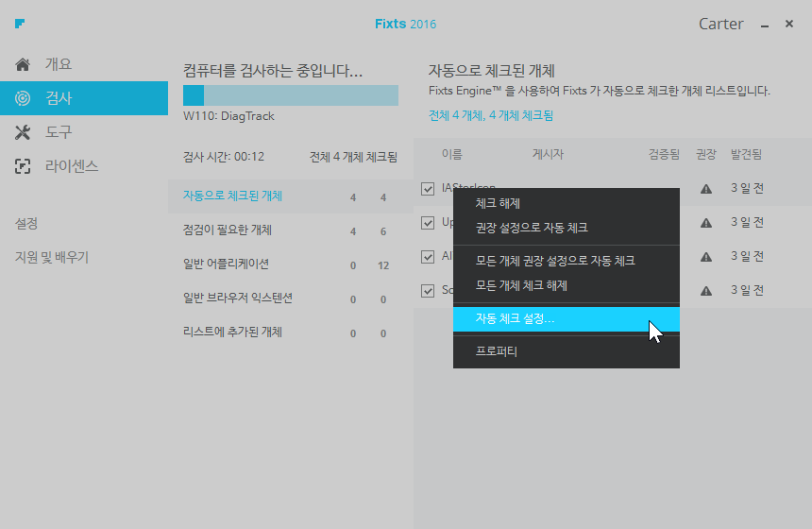The height and width of the screenshot is (529, 812).
Task: Sort by 권장 column header
Action: tap(706, 154)
